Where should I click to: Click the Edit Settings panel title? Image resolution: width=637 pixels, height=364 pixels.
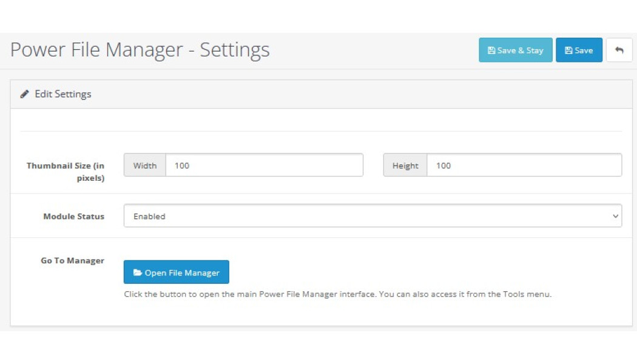pos(63,94)
